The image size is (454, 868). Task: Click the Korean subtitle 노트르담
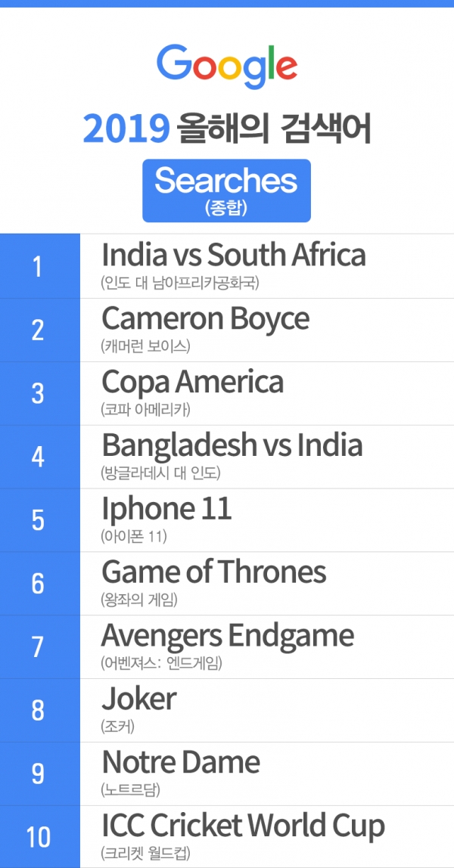click(x=132, y=790)
